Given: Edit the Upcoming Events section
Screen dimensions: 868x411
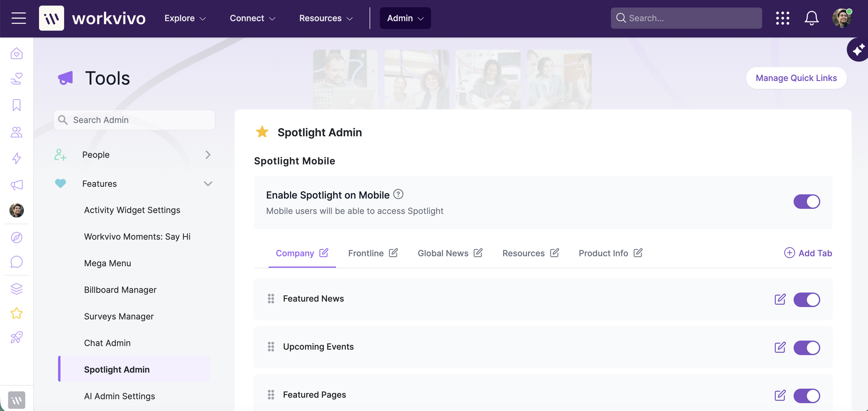Looking at the screenshot, I should (780, 347).
